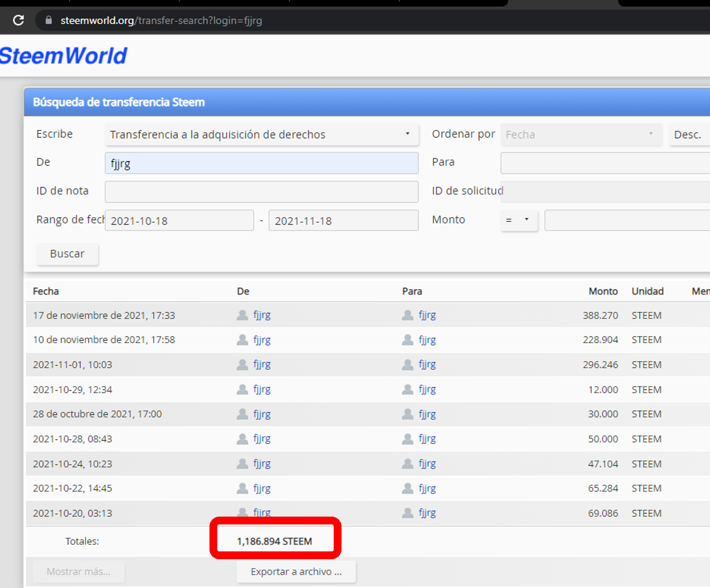Image resolution: width=710 pixels, height=588 pixels.
Task: Click sender avatar icon in 50.000 row
Action: 242,439
